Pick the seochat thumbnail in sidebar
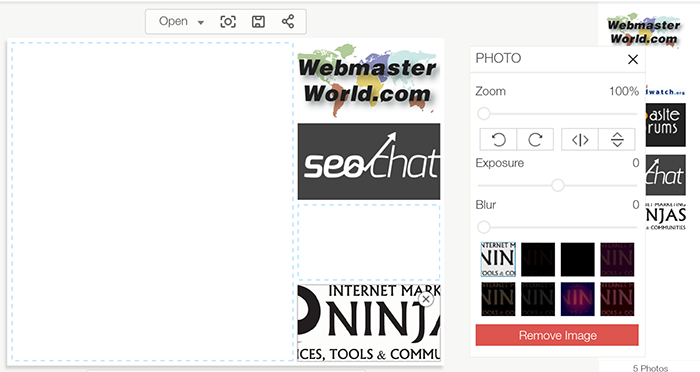 [665, 175]
